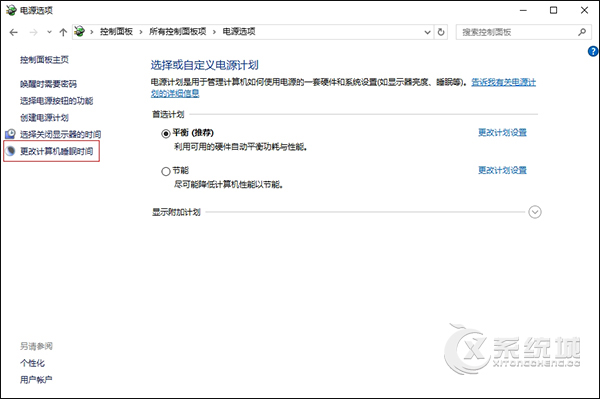Click the 首选计划 section label
Image resolution: width=600 pixels, height=399 pixels.
click(168, 114)
